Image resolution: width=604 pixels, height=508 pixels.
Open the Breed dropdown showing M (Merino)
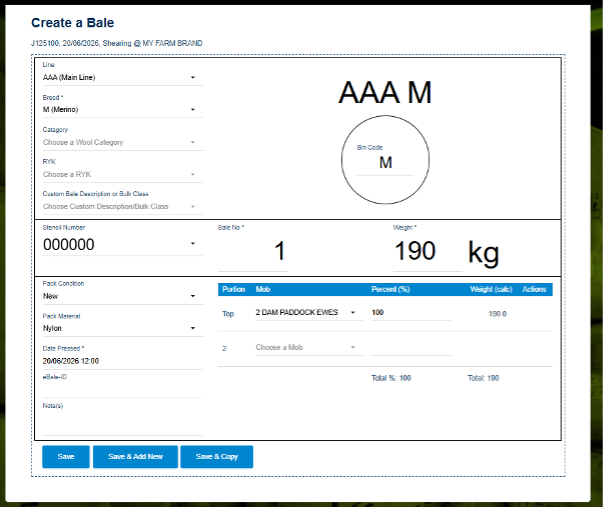[122, 110]
